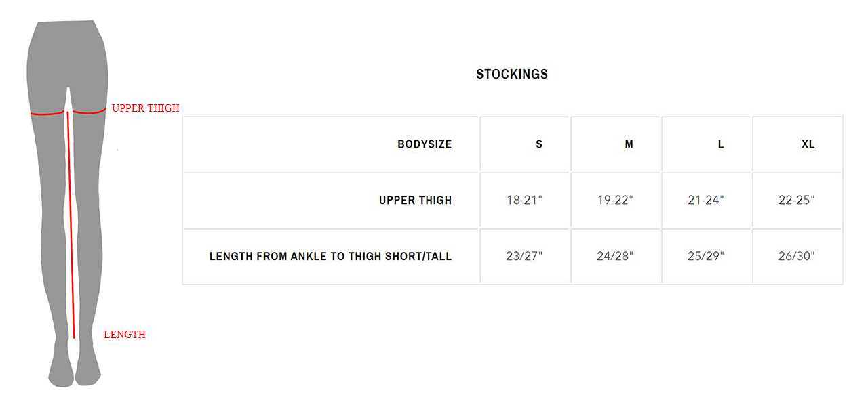Select the M size column header
Image resolution: width=868 pixels, height=399 pixels.
pos(629,144)
